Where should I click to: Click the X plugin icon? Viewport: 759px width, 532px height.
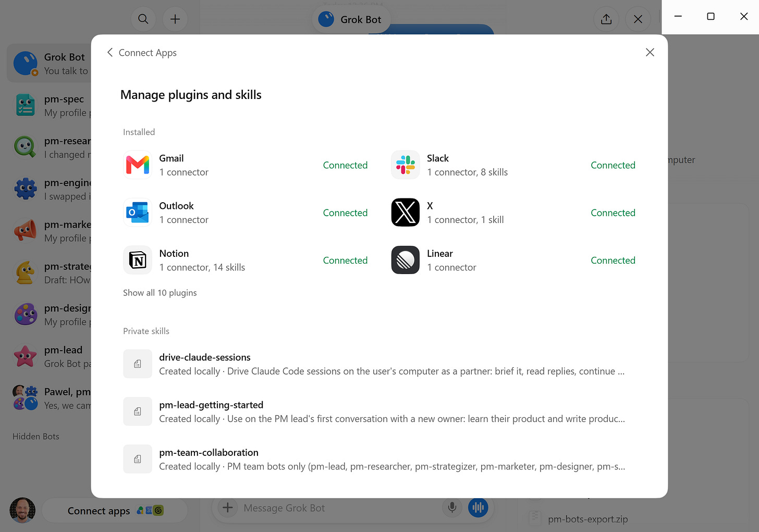[406, 213]
